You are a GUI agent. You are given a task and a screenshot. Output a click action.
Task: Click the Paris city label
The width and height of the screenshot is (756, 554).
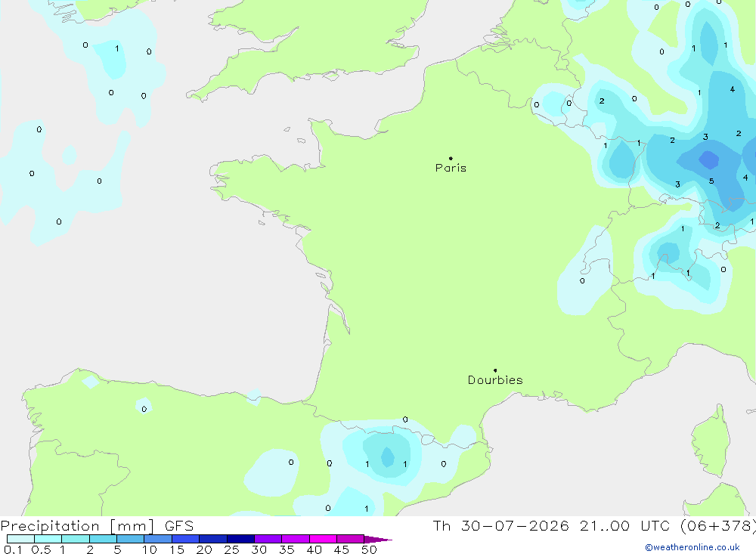[x=451, y=168]
